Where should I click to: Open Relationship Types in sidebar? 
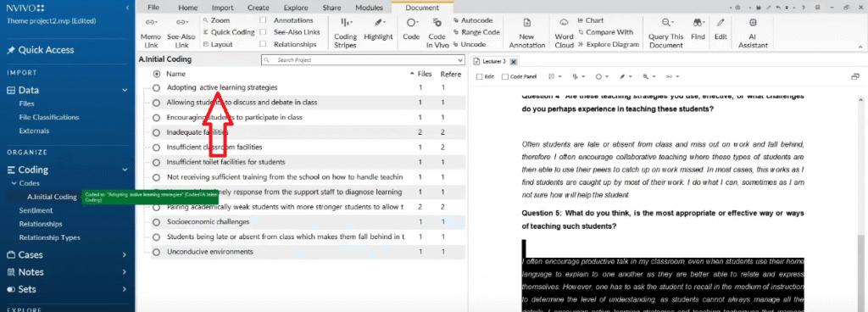50,238
